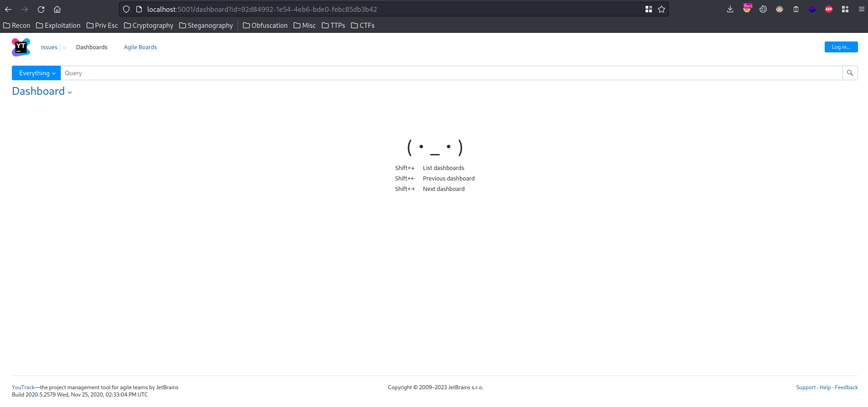Open the TTPs bookmarks folder
The image size is (868, 407).
point(333,26)
